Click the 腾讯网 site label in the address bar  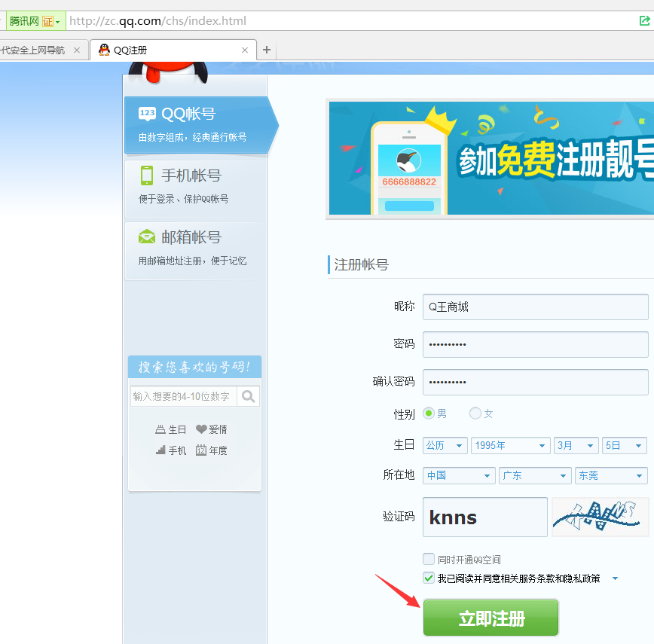[x=24, y=21]
